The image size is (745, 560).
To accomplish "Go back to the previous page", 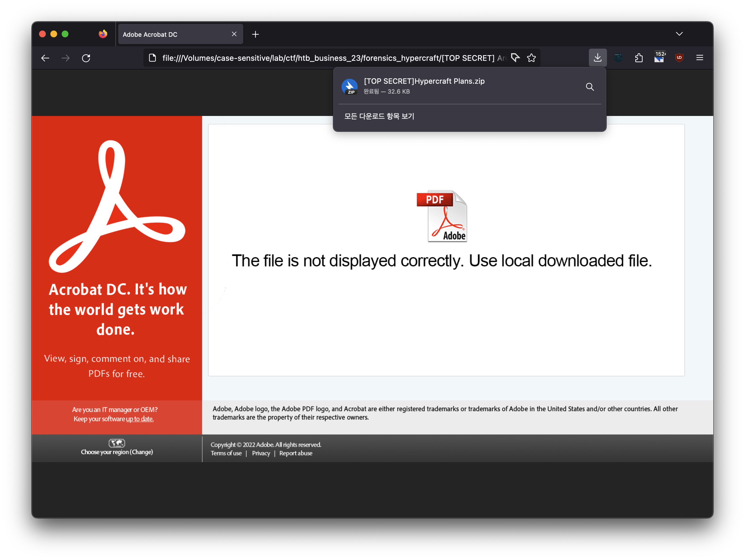I will click(45, 58).
